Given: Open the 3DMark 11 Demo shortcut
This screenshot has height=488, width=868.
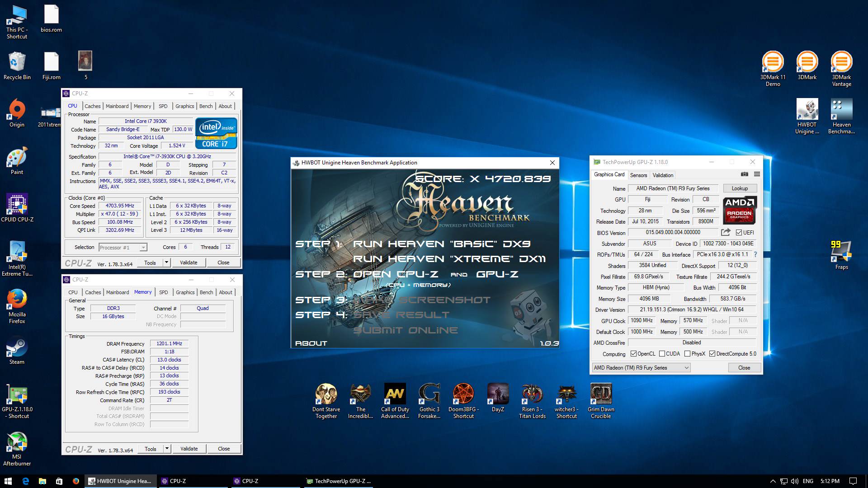Looking at the screenshot, I should click(x=773, y=69).
